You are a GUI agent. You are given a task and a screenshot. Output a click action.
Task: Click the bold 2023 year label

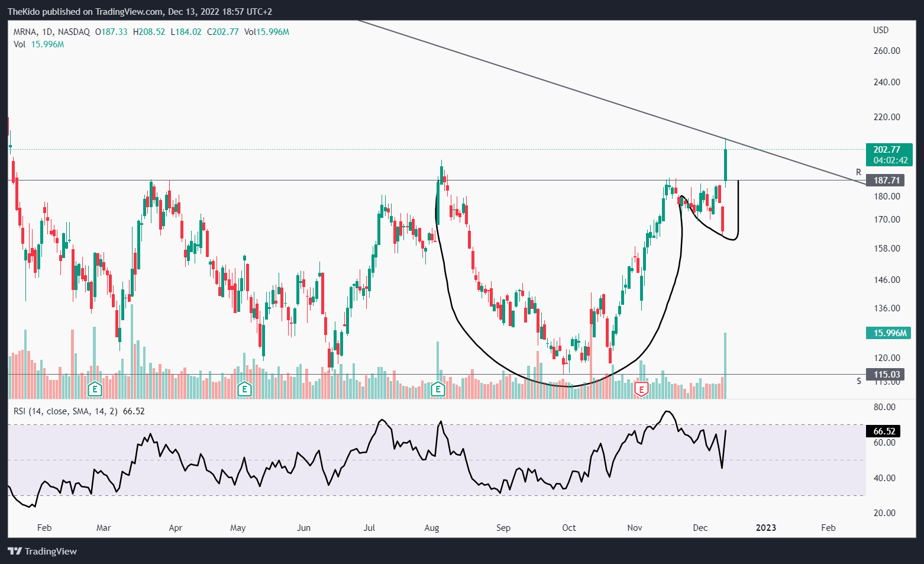tap(766, 528)
